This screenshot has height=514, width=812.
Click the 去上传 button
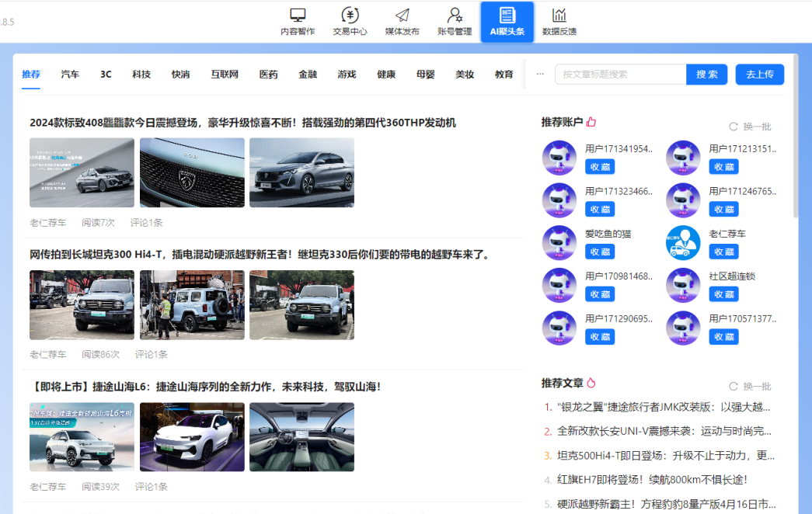pos(760,75)
